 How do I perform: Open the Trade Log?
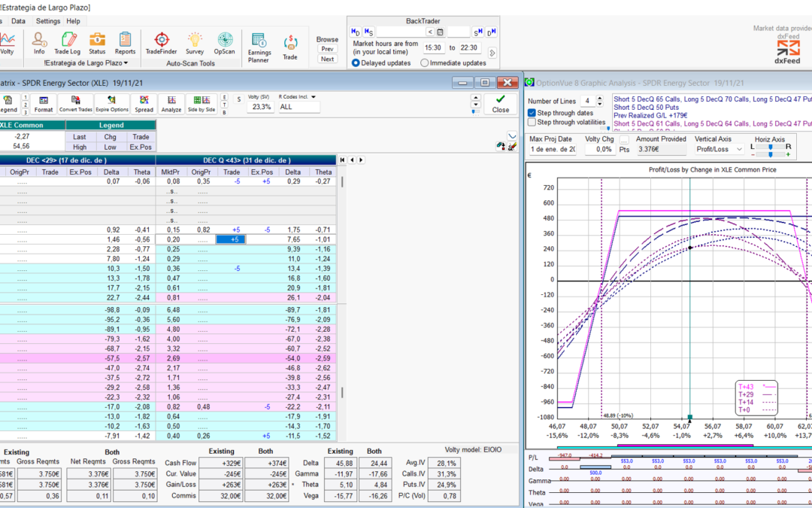(68, 44)
